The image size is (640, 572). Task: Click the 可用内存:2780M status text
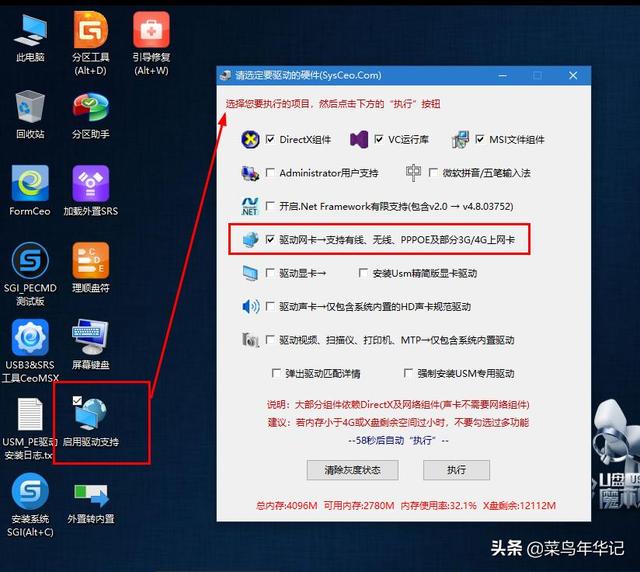click(x=359, y=505)
